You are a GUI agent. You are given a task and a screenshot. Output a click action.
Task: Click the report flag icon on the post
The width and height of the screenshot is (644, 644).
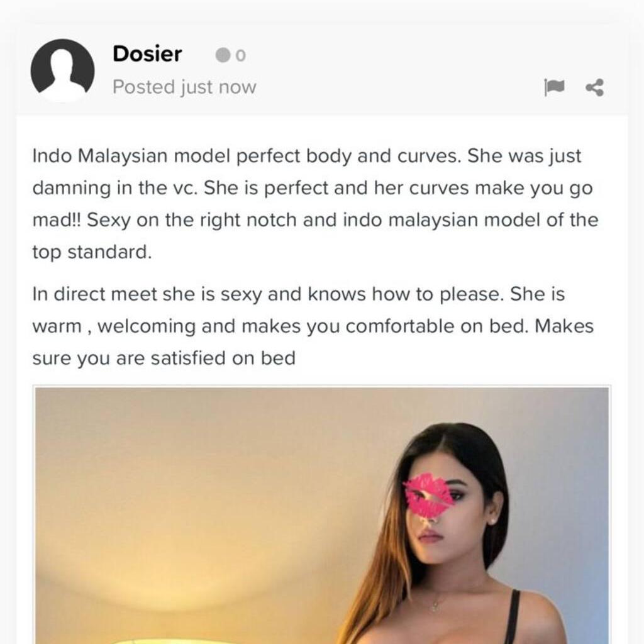pos(553,87)
